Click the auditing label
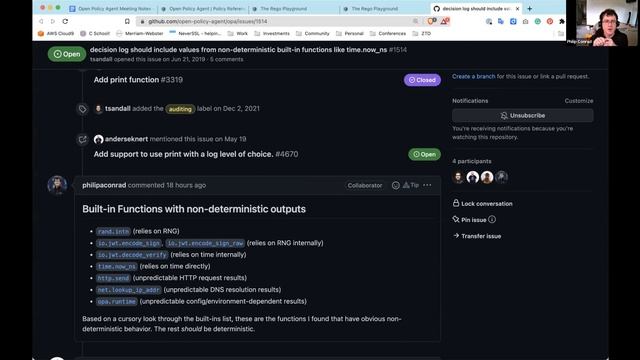Viewport: 640px width, 360px height. tap(180, 109)
